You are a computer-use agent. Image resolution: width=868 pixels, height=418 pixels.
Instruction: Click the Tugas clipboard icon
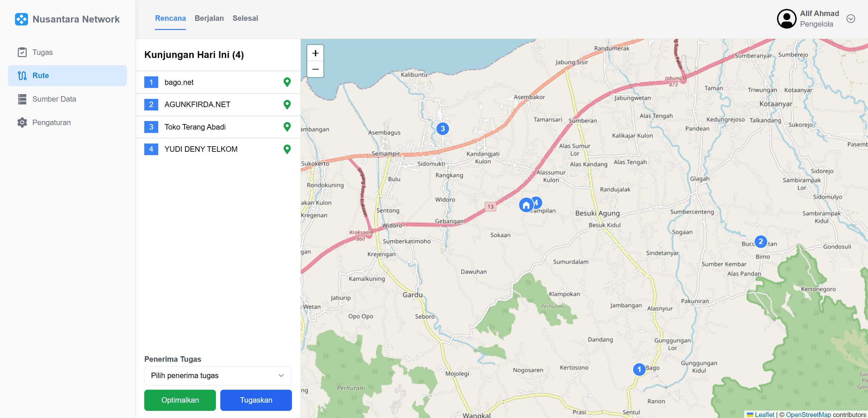tap(22, 52)
